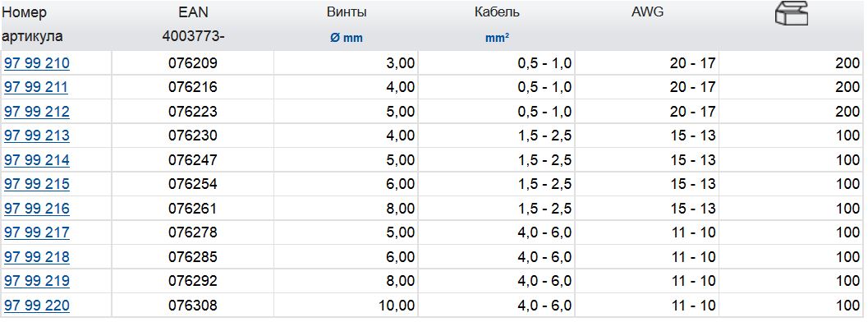Select EAN cell 076308

193,306
